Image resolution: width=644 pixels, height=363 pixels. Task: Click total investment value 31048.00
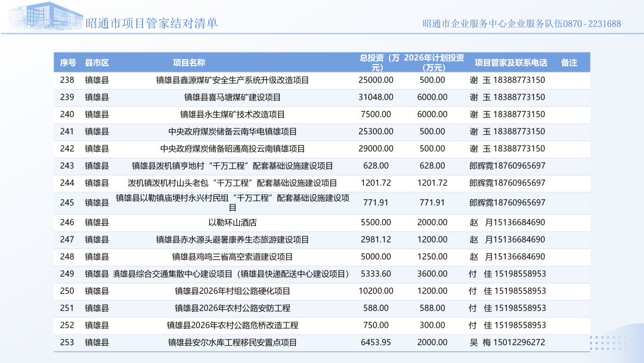[376, 97]
